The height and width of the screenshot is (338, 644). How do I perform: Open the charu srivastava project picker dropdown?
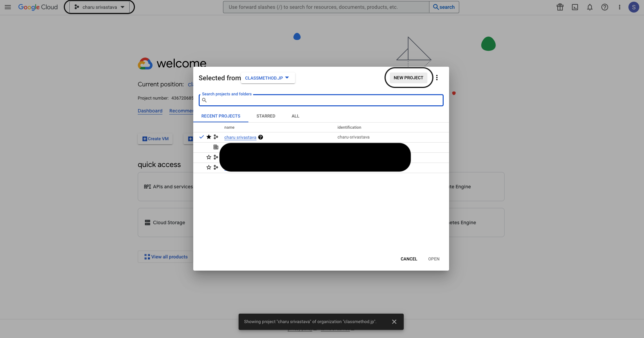pyautogui.click(x=99, y=7)
